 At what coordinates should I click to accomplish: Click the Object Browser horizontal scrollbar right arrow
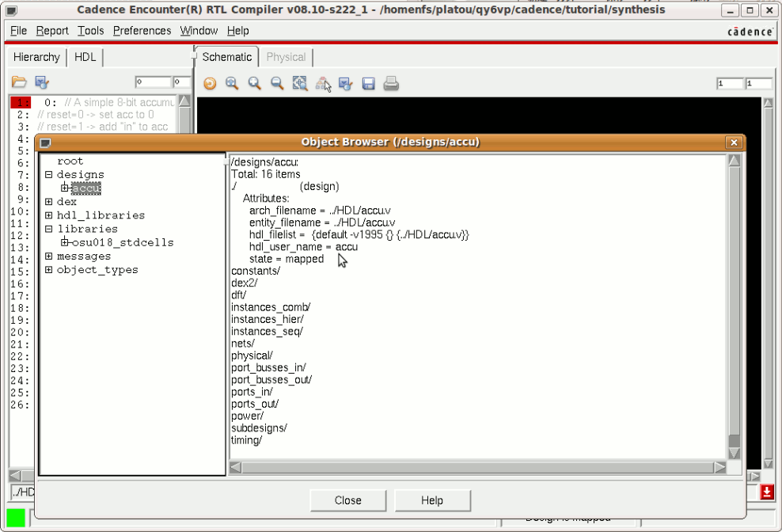[x=719, y=468]
